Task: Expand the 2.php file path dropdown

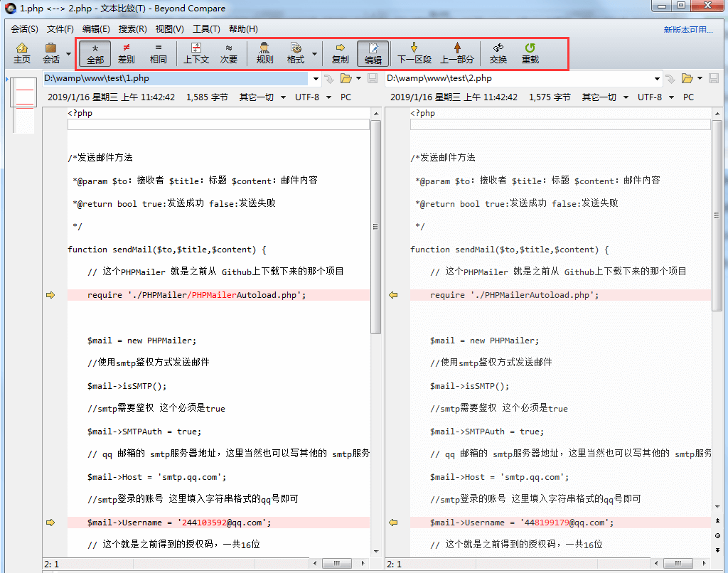Action: coord(658,77)
